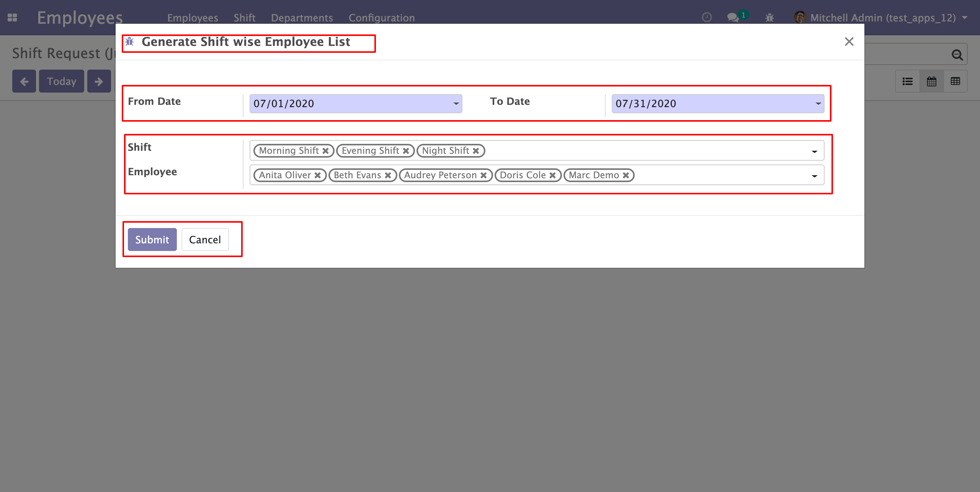This screenshot has height=492, width=980.
Task: Remove Marc Demo from employees
Action: point(626,175)
